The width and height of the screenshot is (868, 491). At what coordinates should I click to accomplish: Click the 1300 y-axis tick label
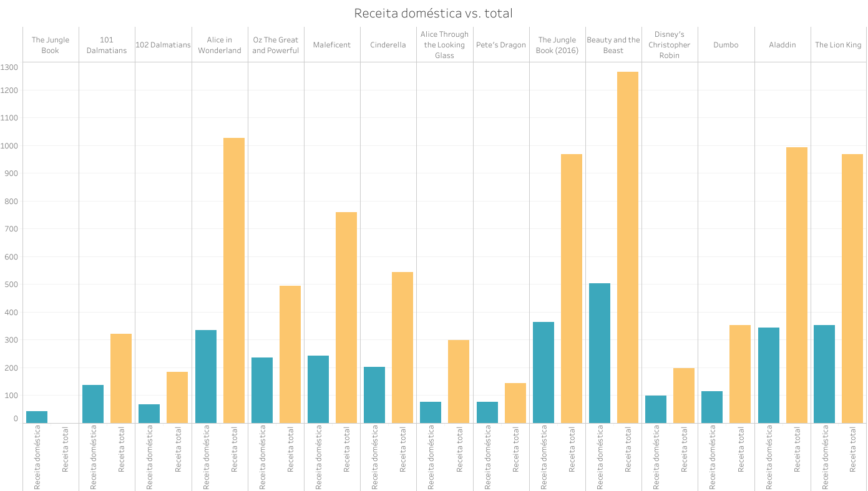point(9,67)
